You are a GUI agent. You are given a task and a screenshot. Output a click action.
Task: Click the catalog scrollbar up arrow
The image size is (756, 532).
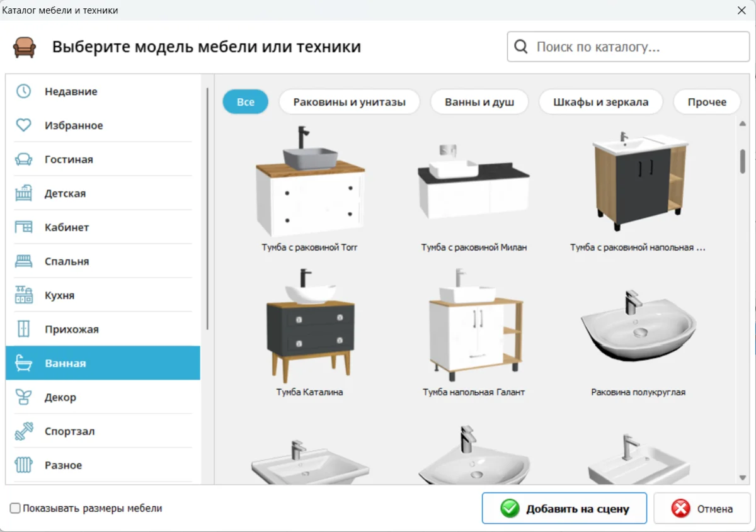[743, 124]
